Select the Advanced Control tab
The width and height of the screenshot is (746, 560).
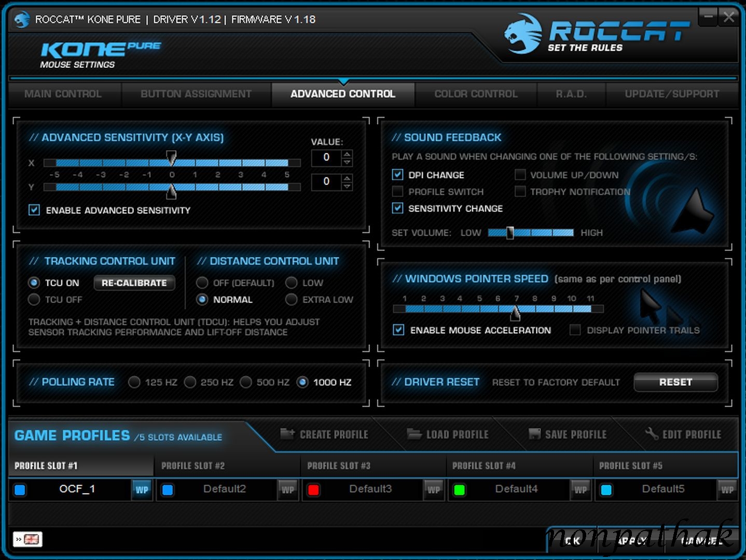click(343, 94)
